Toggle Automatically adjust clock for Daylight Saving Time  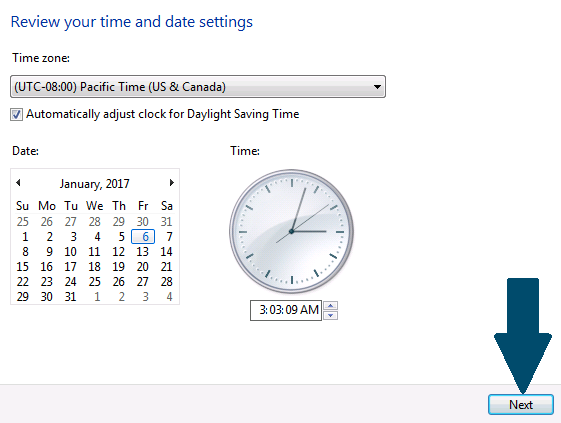point(16,115)
